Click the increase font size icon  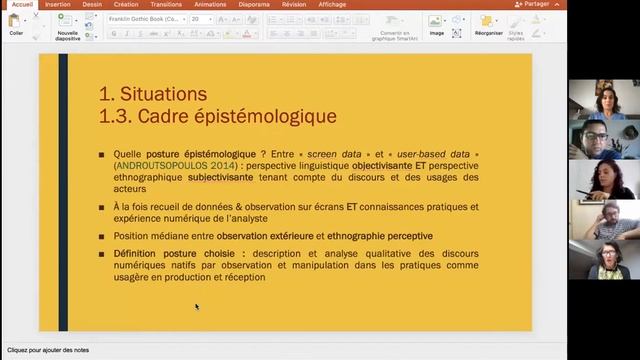[222, 20]
